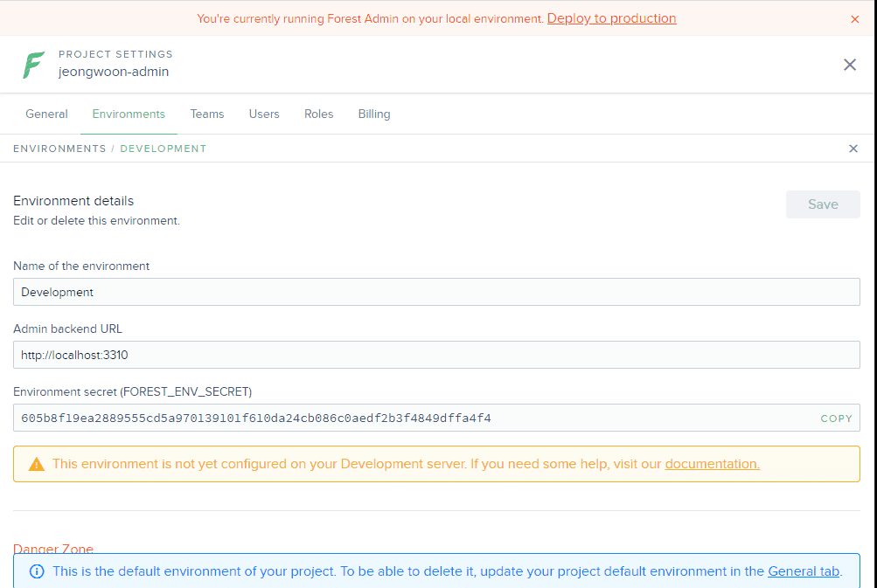
Task: Click the Admin backend URL field
Action: pos(436,355)
